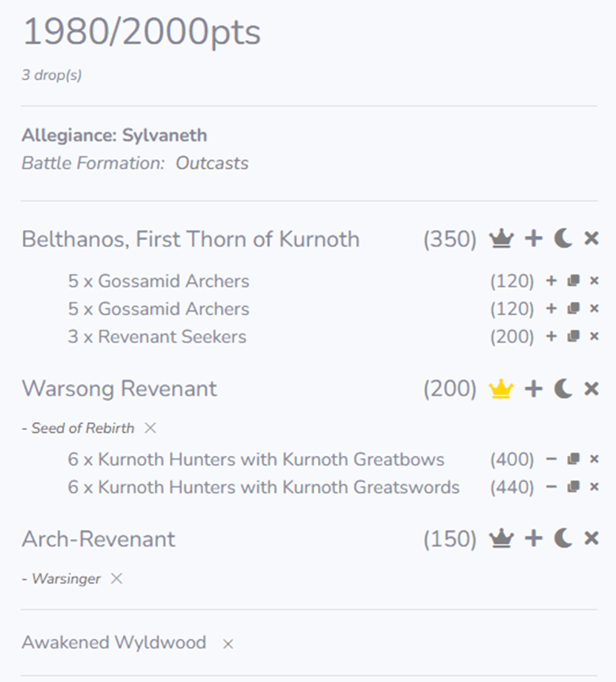
Task: Open the Outcasts battle formation selection
Action: pyautogui.click(x=212, y=163)
